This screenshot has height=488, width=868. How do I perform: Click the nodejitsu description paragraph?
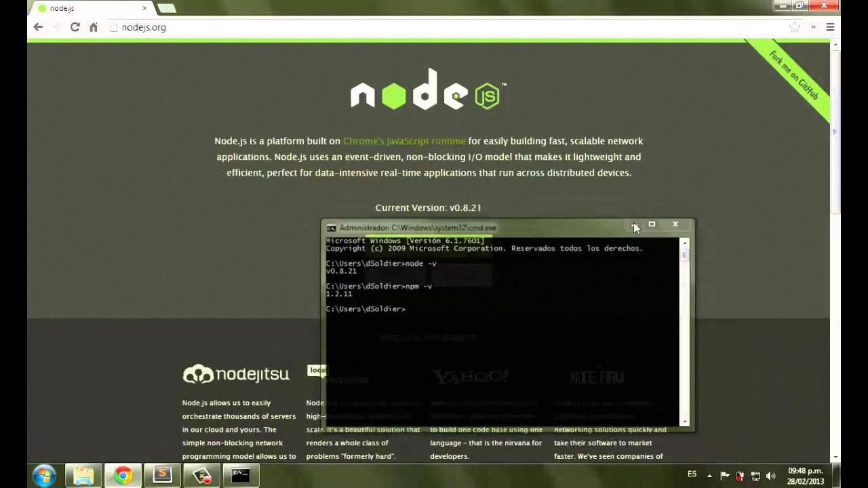[x=239, y=430]
